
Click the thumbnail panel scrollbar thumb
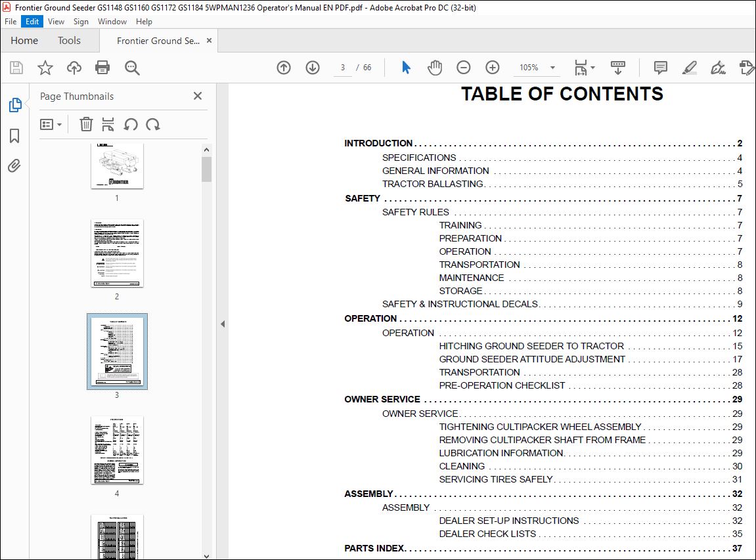[206, 169]
